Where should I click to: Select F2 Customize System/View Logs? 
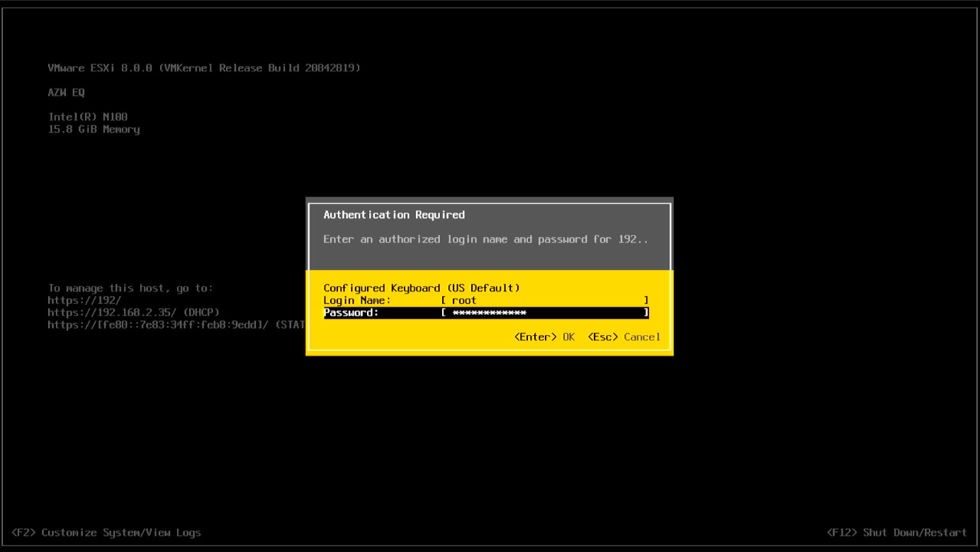point(106,532)
